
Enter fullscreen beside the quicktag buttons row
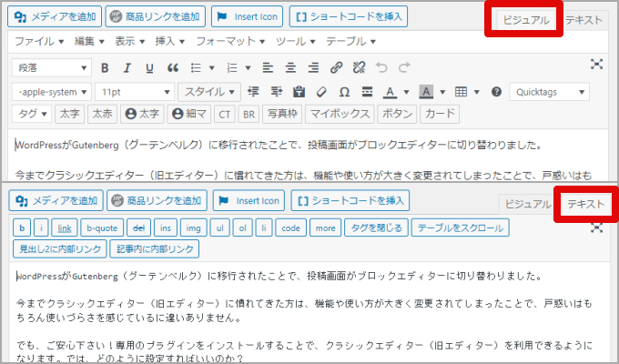coord(596,227)
